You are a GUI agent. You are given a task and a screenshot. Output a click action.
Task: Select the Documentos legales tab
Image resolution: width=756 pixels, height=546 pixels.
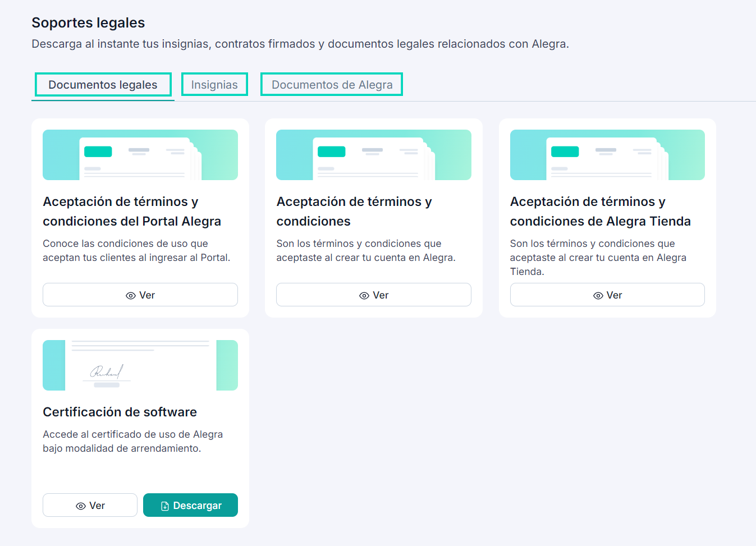tap(103, 84)
